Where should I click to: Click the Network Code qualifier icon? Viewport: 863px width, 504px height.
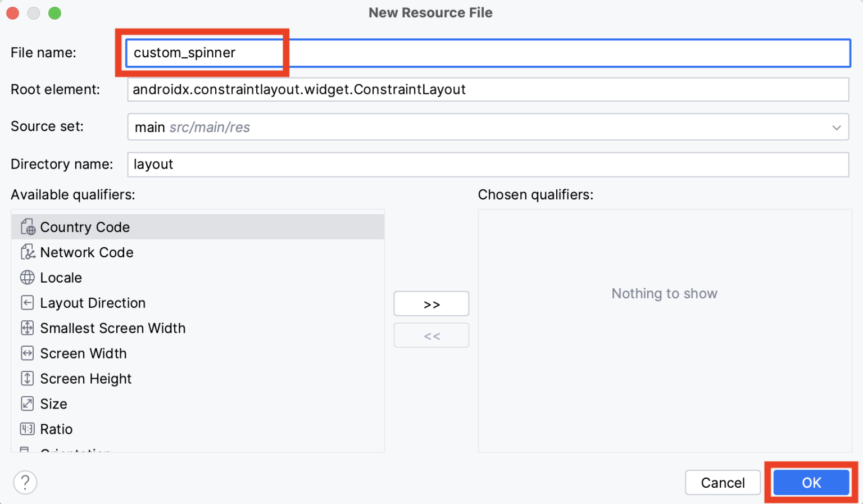coord(28,252)
